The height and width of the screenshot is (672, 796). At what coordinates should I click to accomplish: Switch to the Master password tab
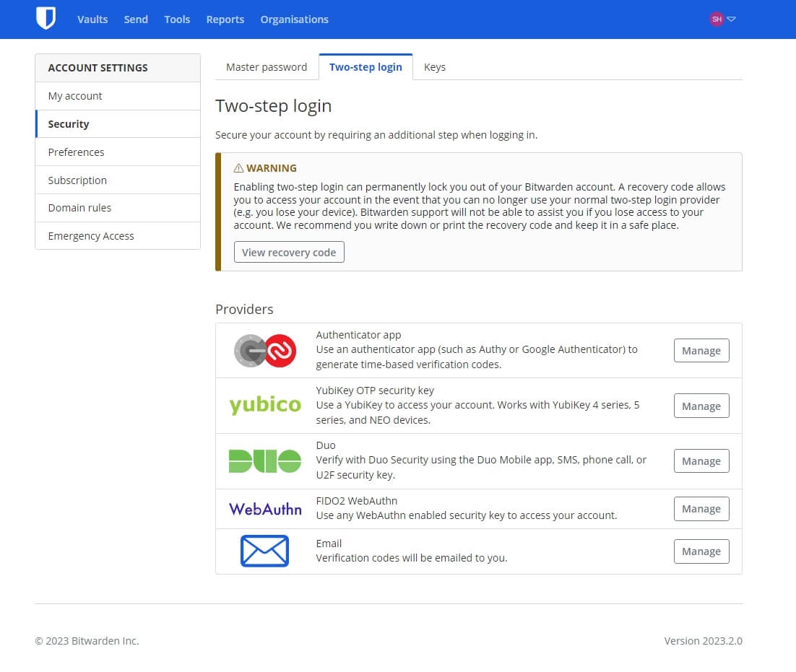[267, 67]
